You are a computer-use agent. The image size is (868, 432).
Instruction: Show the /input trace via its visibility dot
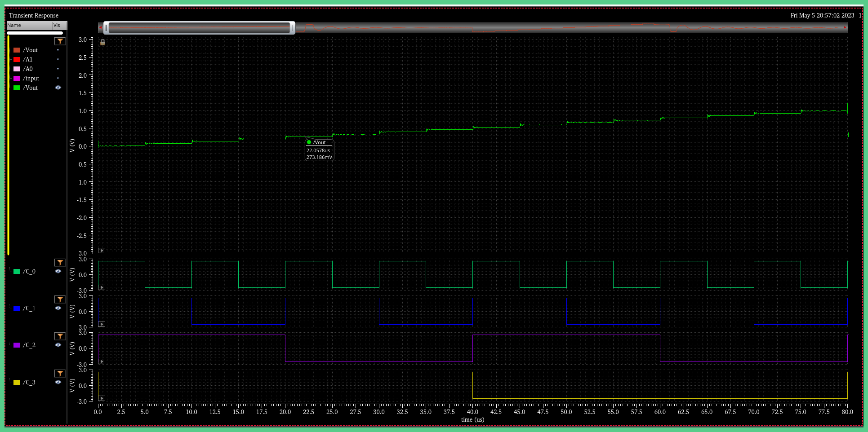click(x=58, y=78)
